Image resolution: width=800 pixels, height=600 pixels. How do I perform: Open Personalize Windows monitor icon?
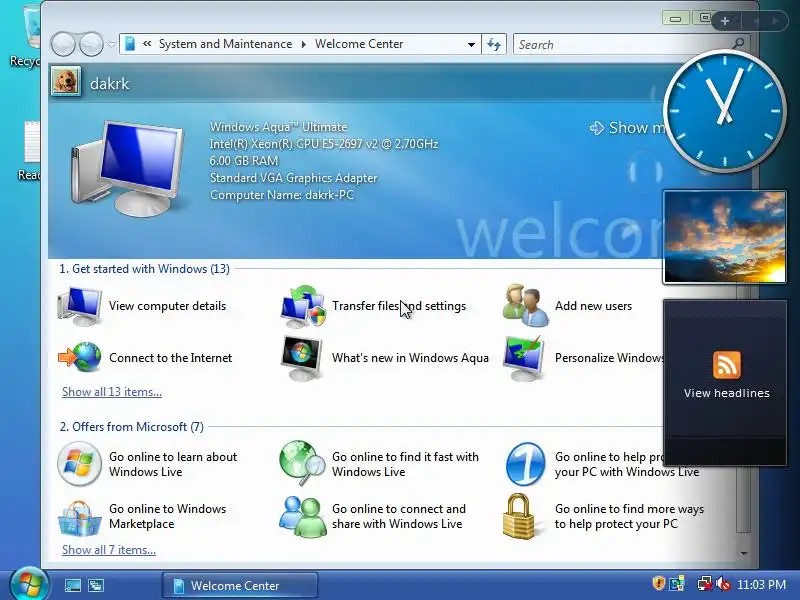tap(524, 358)
